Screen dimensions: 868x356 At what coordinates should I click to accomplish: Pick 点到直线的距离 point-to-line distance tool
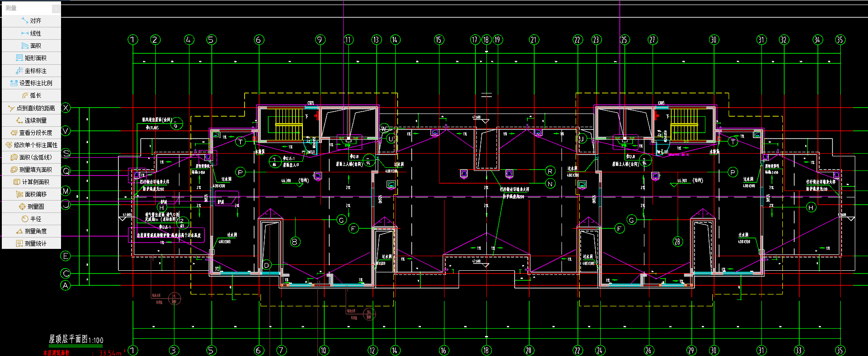point(31,108)
